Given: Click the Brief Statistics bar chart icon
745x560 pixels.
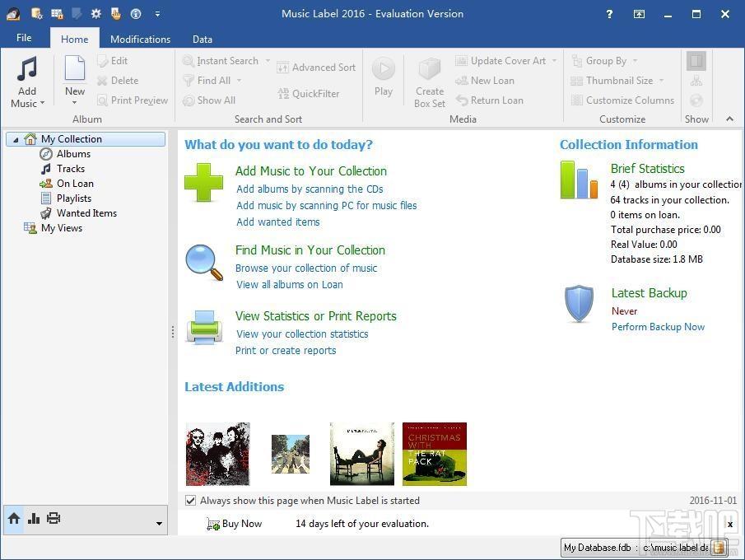Looking at the screenshot, I should pos(579,180).
